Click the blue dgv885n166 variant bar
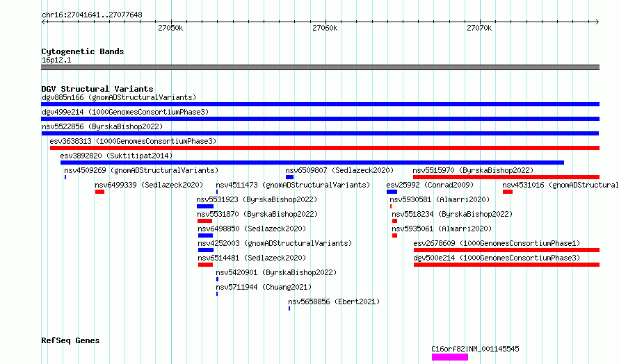Viewport: 619px width, 364px height. click(320, 104)
